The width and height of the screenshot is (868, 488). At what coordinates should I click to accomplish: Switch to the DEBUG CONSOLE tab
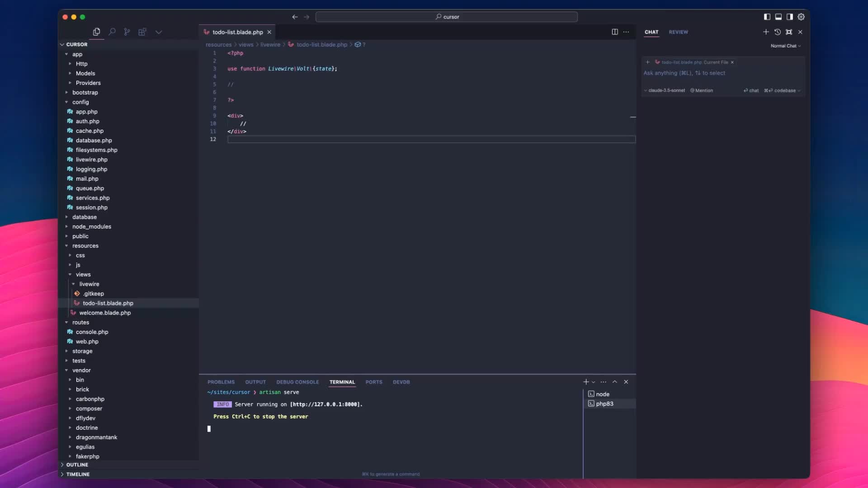(297, 382)
